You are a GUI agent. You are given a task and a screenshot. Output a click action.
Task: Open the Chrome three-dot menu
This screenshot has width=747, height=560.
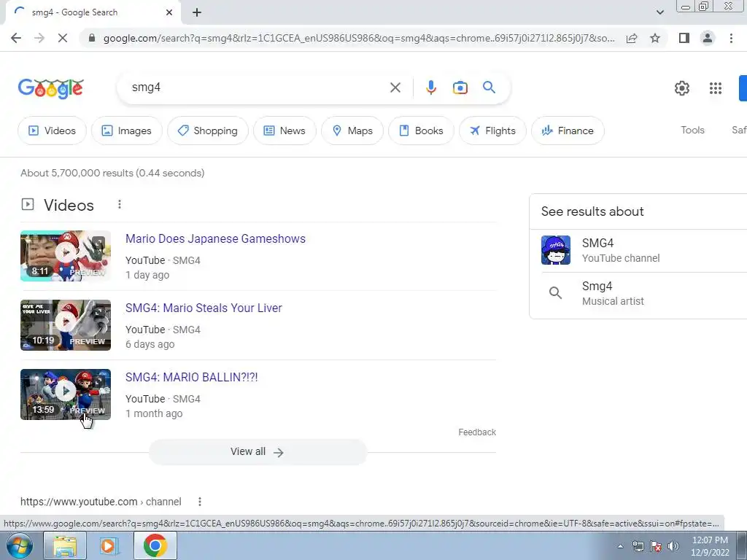[731, 38]
